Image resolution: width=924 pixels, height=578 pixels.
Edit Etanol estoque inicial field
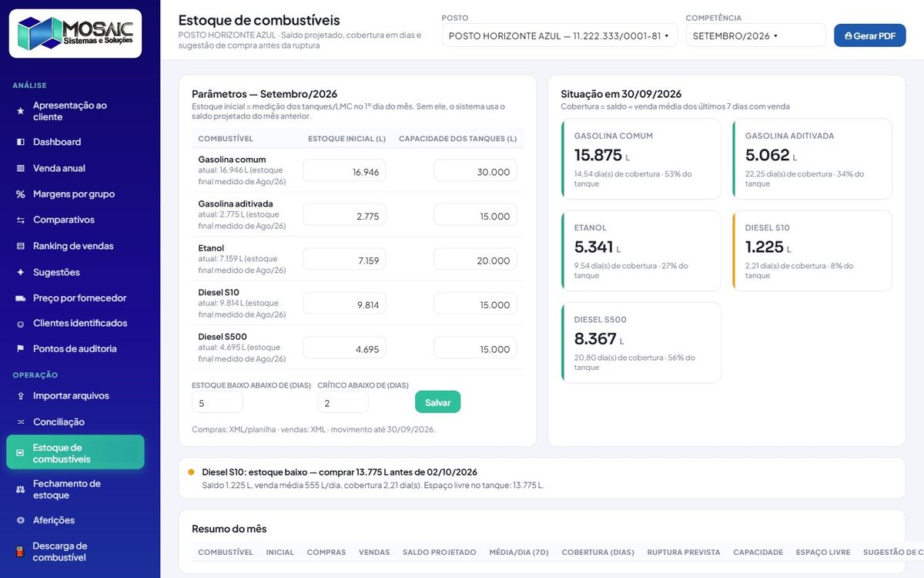pos(344,260)
